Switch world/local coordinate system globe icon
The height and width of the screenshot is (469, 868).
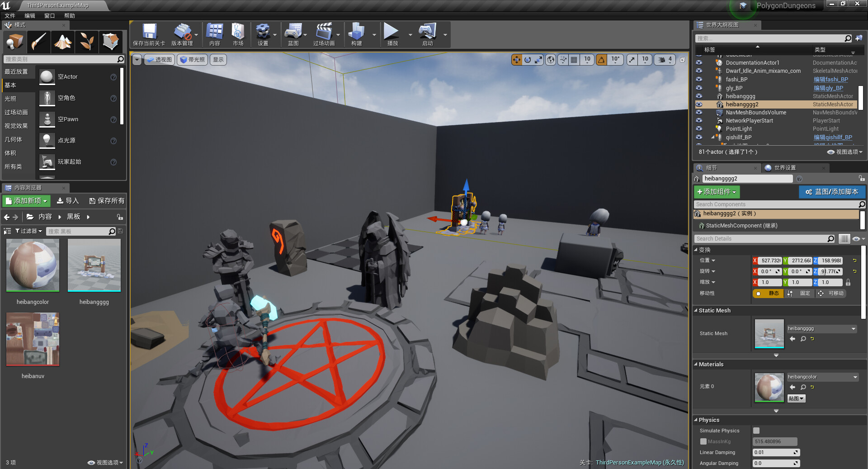tap(551, 60)
